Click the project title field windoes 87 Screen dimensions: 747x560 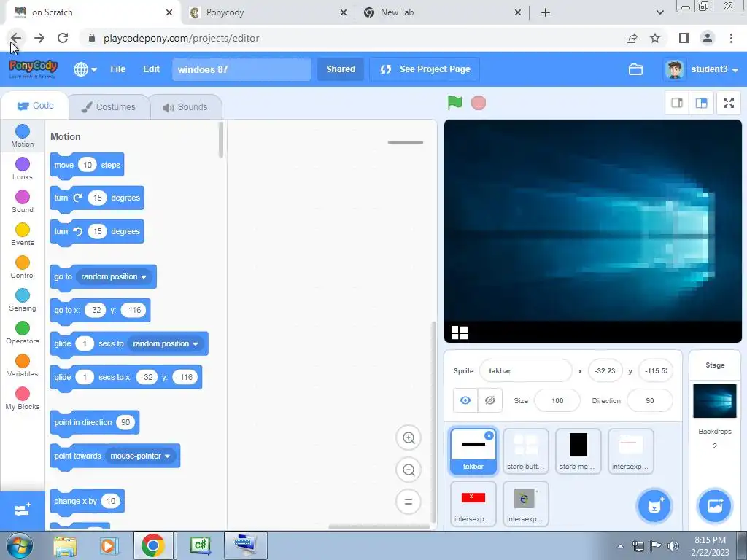tap(241, 69)
